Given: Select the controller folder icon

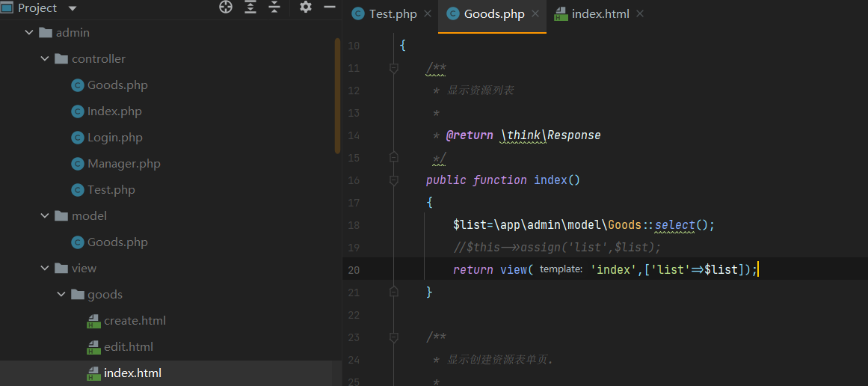Looking at the screenshot, I should (61, 58).
